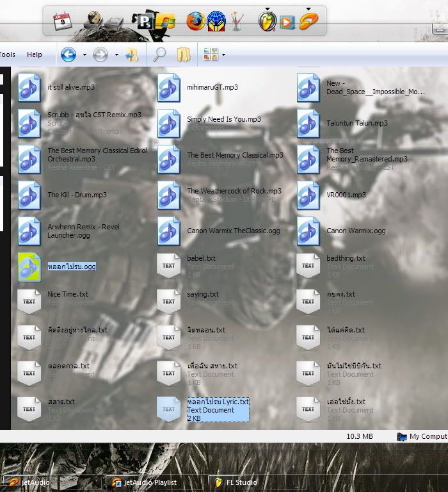This screenshot has height=492, width=448.
Task: Launch Windows Media Player from the dock
Action: coord(287,22)
